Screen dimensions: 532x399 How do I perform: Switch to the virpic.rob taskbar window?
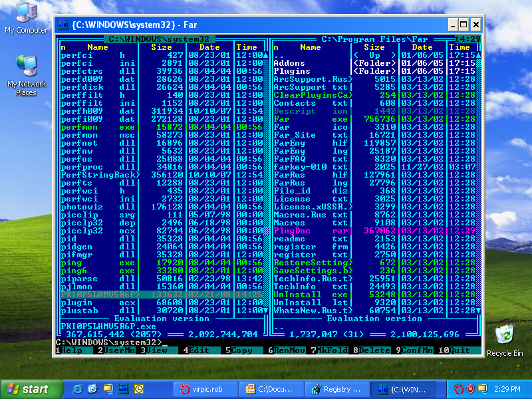(206, 389)
